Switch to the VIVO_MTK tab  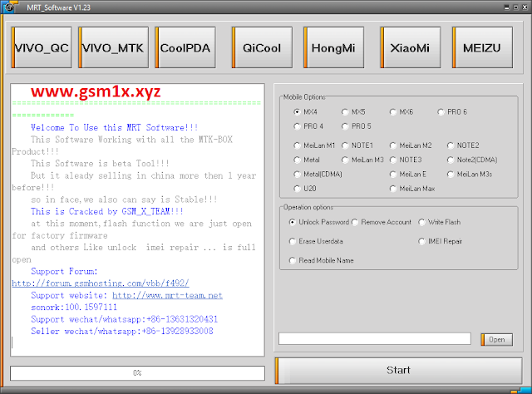coord(113,47)
